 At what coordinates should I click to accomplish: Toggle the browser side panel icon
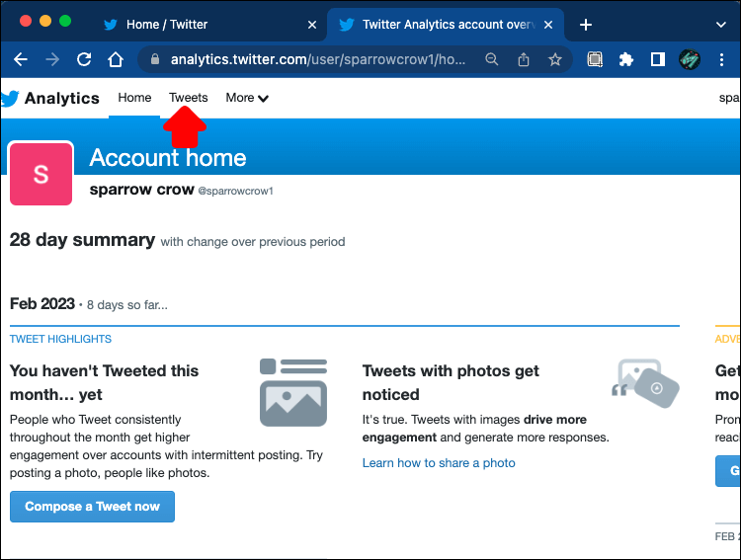657,59
